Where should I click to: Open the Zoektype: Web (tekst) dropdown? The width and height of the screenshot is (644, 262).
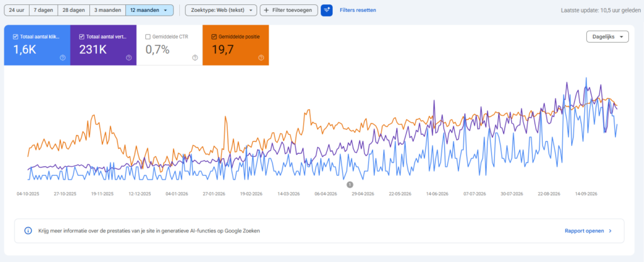point(221,10)
